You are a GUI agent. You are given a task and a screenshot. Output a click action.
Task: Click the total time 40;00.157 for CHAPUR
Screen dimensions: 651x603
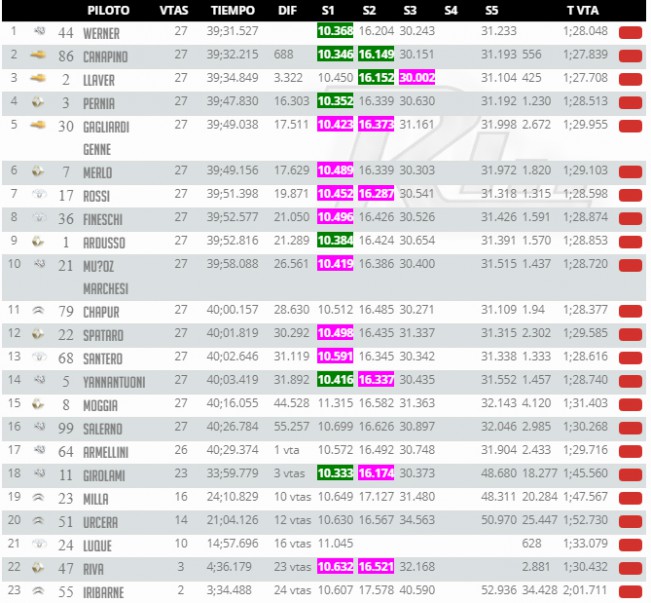click(232, 310)
